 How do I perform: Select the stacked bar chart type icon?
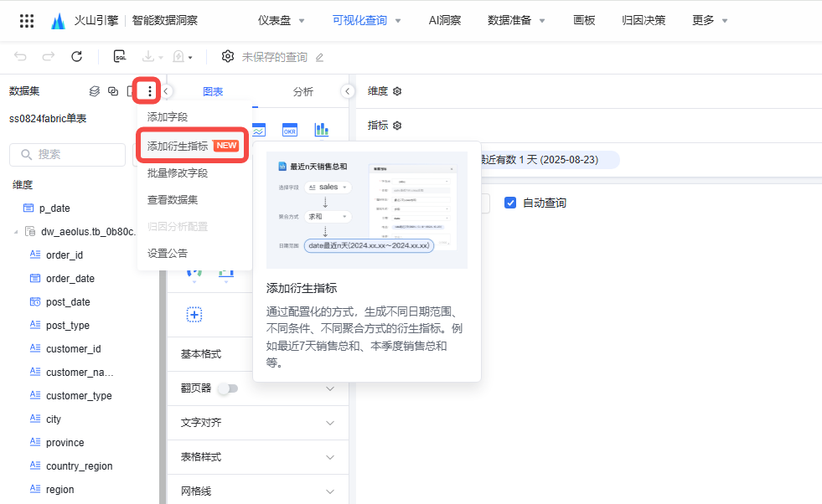coord(322,130)
